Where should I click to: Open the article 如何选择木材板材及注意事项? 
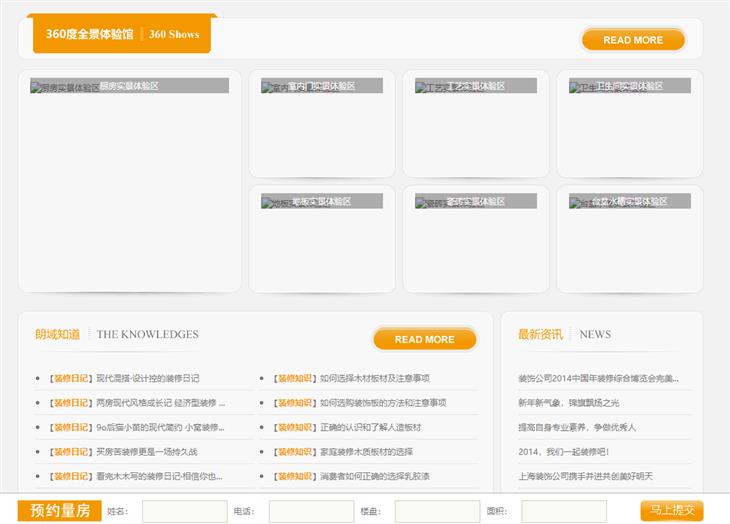coord(374,379)
